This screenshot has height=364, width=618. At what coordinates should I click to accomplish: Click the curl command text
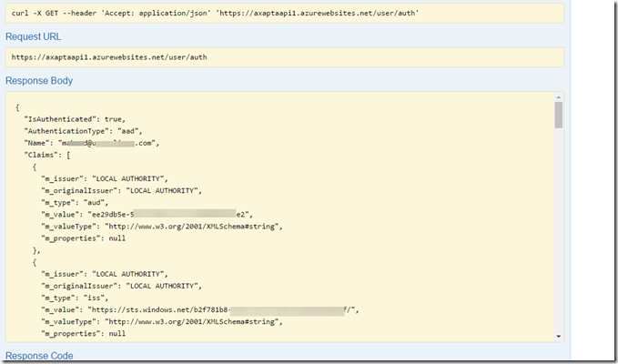coord(215,13)
